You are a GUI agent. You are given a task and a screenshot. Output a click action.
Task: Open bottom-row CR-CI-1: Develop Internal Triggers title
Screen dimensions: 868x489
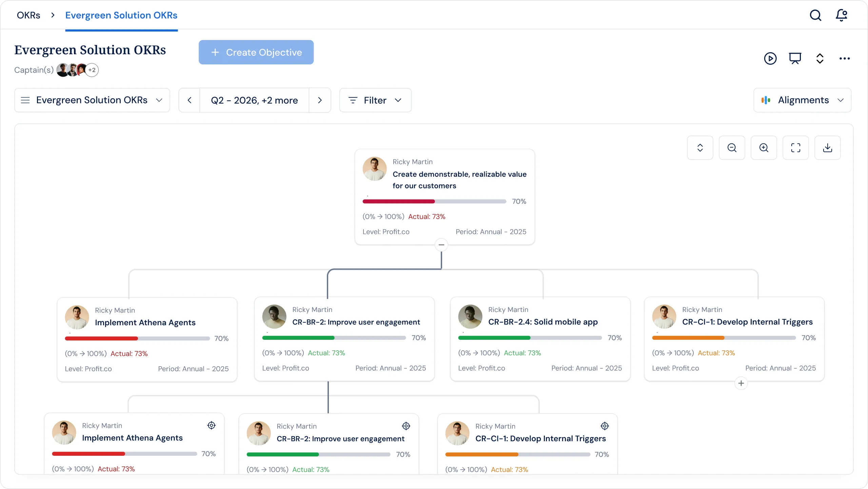coord(540,438)
